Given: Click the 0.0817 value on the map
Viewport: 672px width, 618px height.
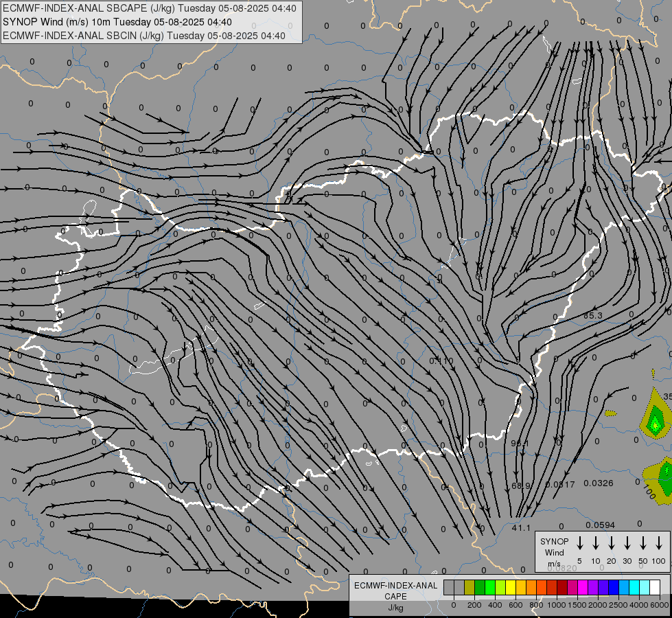Looking at the screenshot, I should point(559,485).
